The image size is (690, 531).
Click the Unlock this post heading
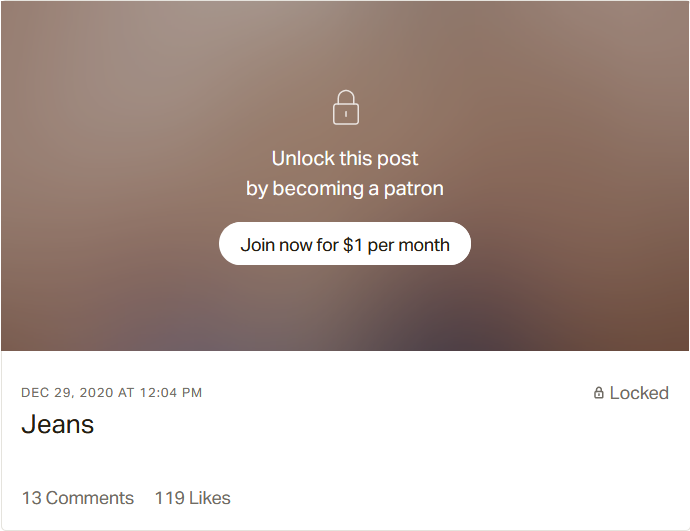point(345,158)
